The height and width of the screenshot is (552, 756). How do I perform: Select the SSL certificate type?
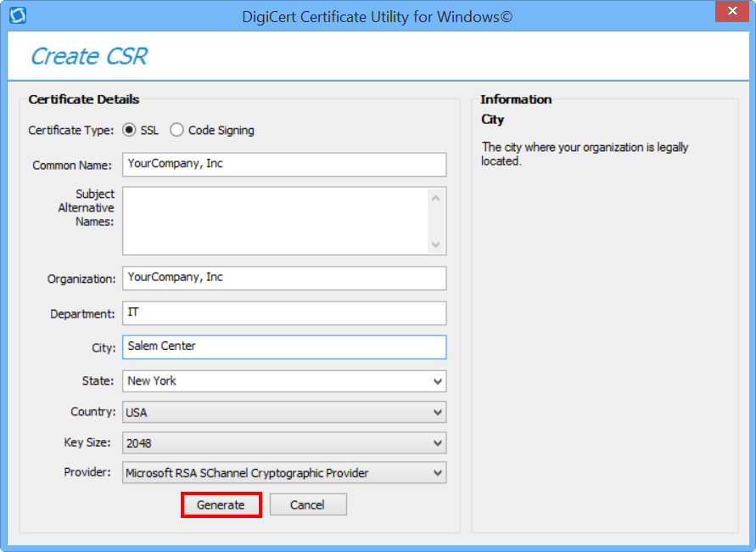pyautogui.click(x=130, y=130)
